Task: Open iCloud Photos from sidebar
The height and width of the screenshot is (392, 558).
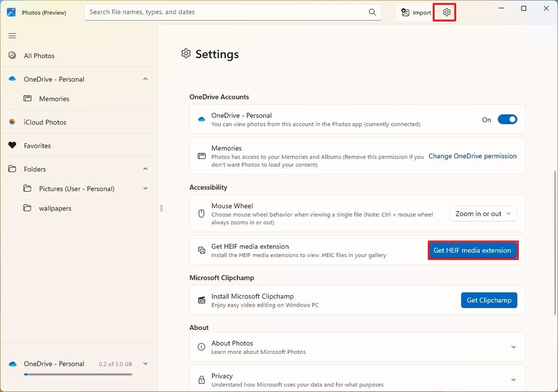Action: [x=45, y=122]
